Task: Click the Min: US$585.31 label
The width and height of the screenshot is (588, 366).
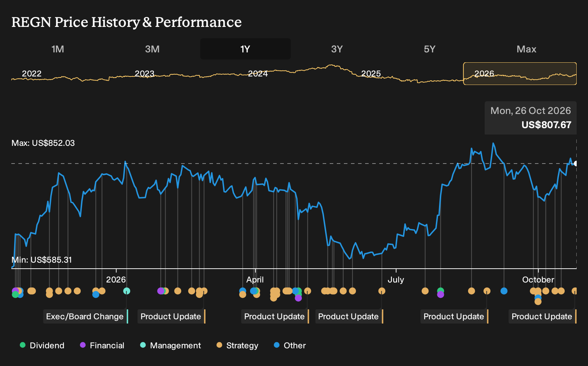Action: [x=42, y=260]
